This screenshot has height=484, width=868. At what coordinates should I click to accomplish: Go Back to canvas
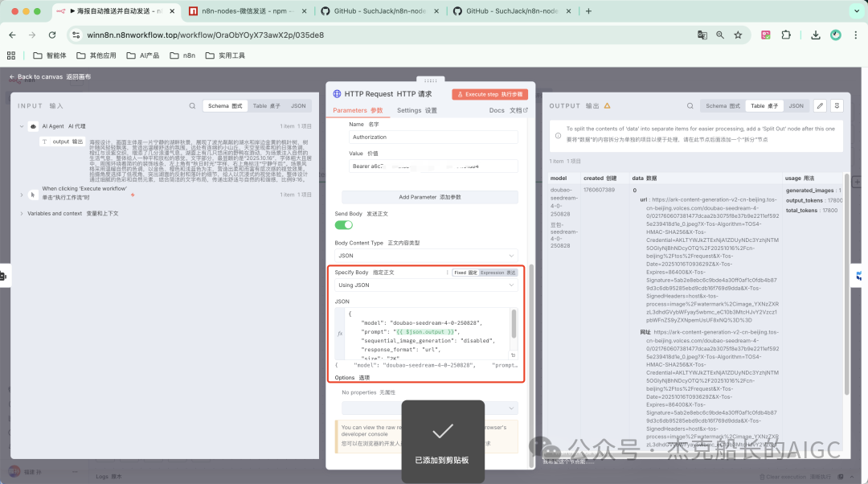(x=50, y=77)
